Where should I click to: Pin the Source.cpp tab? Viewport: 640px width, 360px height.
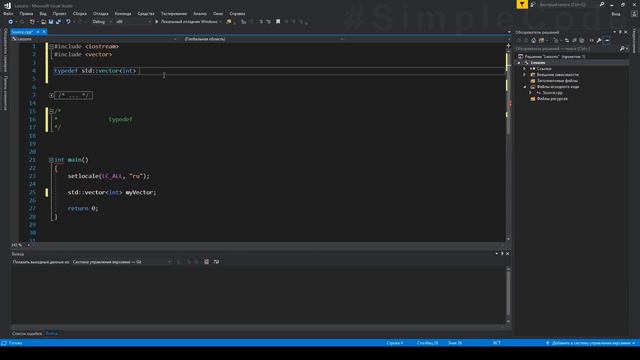tap(38, 32)
